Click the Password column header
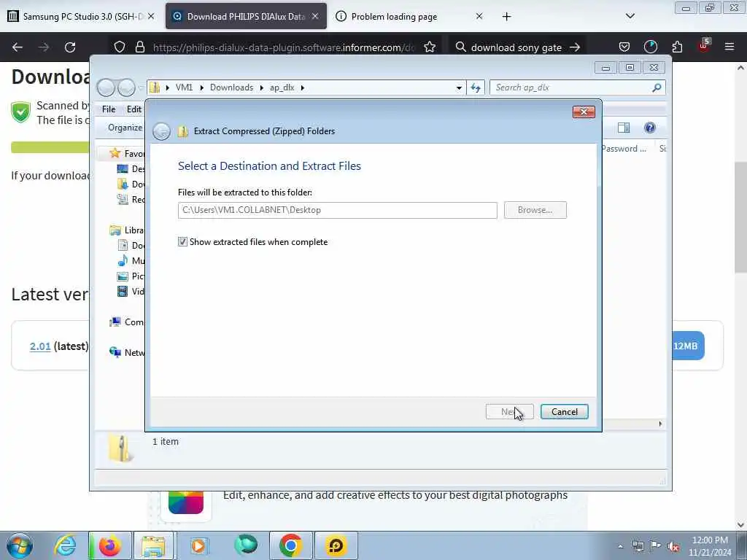The image size is (747, 560). [x=625, y=149]
